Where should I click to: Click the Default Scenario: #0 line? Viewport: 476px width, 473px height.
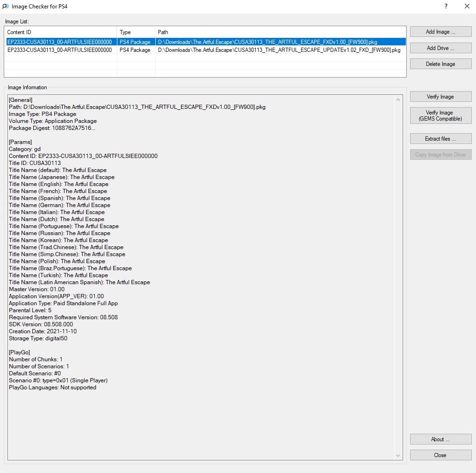tap(35, 373)
